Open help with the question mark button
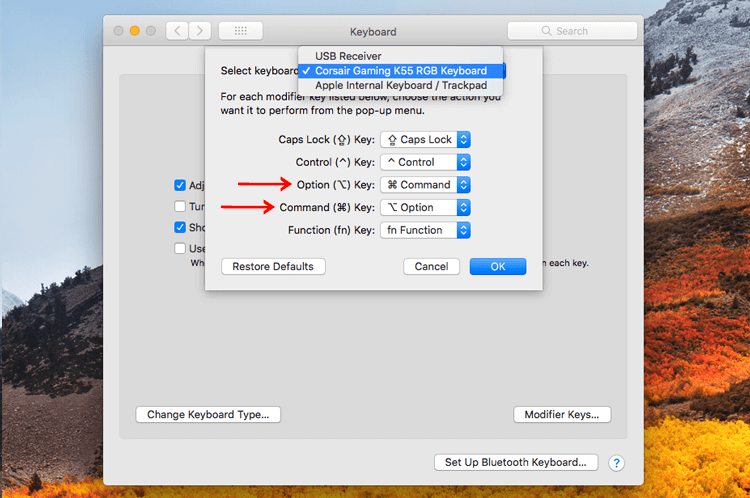The width and height of the screenshot is (750, 498). tap(616, 463)
